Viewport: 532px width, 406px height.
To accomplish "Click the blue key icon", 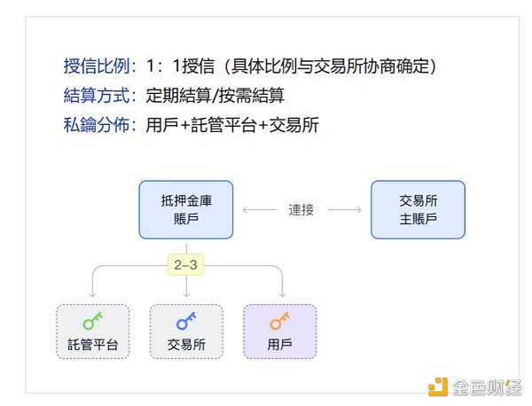I will (x=186, y=321).
